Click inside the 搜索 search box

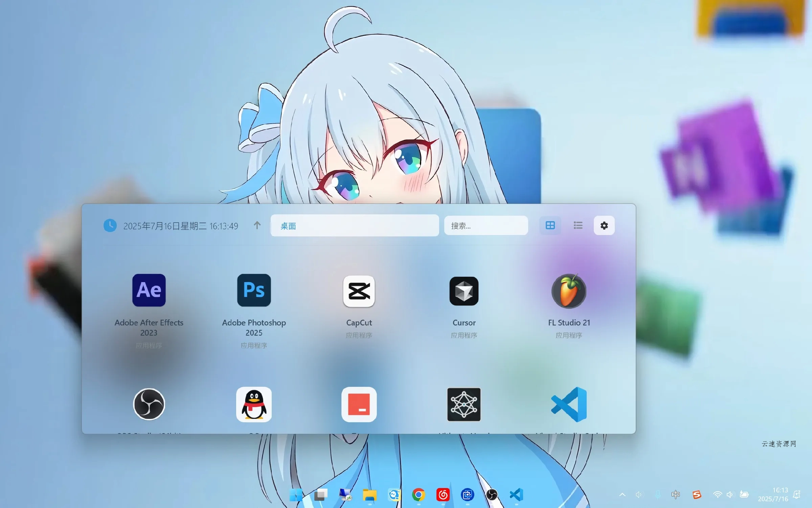pyautogui.click(x=486, y=226)
